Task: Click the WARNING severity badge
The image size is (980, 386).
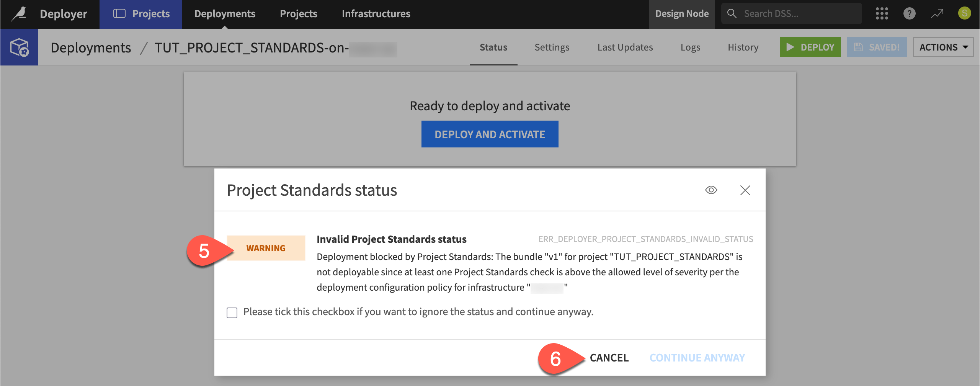Action: click(x=266, y=248)
